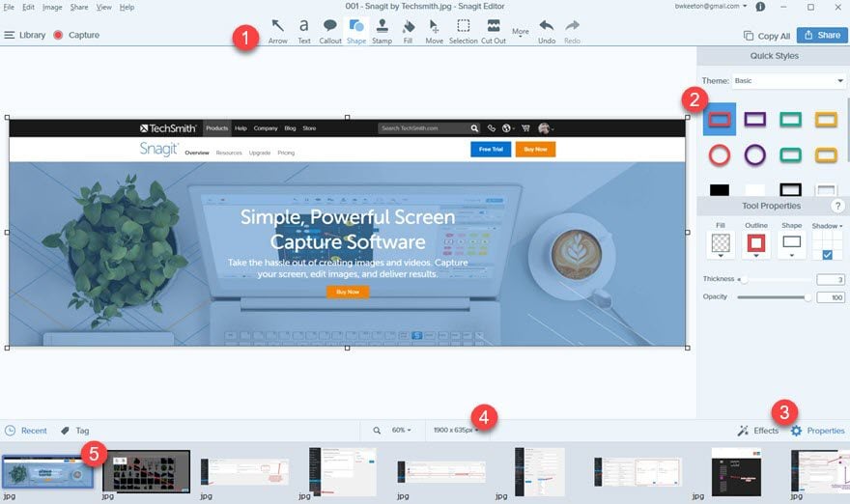Select the Callout tool
Image resolution: width=850 pixels, height=504 pixels.
[329, 32]
